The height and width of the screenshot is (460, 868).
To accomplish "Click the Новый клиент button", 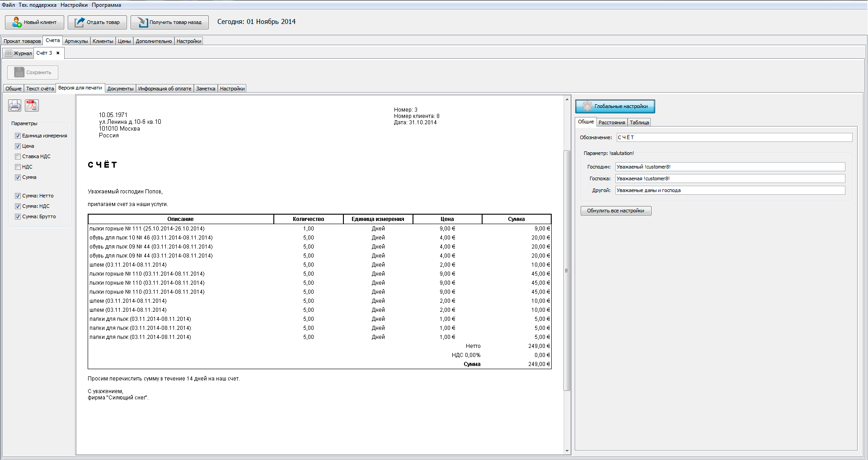I will point(34,22).
